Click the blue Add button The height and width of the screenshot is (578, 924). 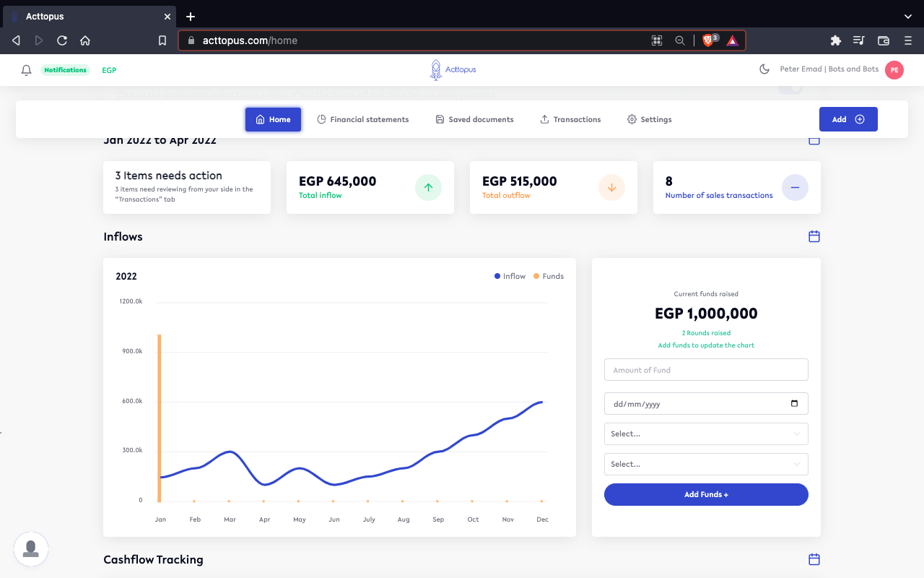(x=848, y=119)
